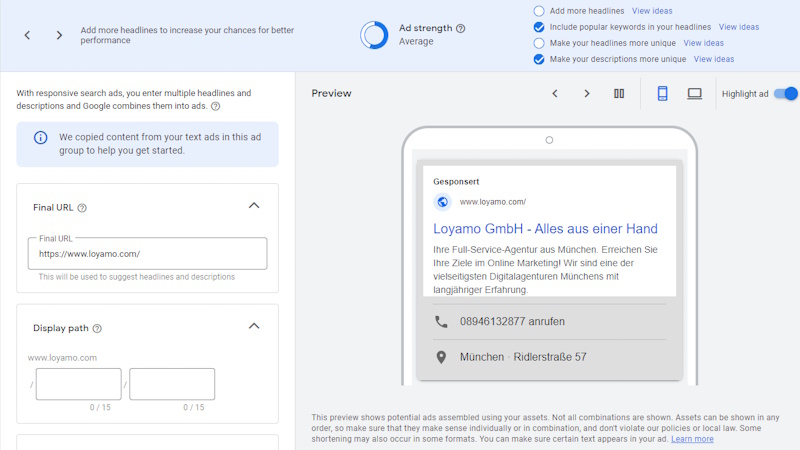Click the Highlight ad label
This screenshot has height=450, width=800.
coord(745,94)
